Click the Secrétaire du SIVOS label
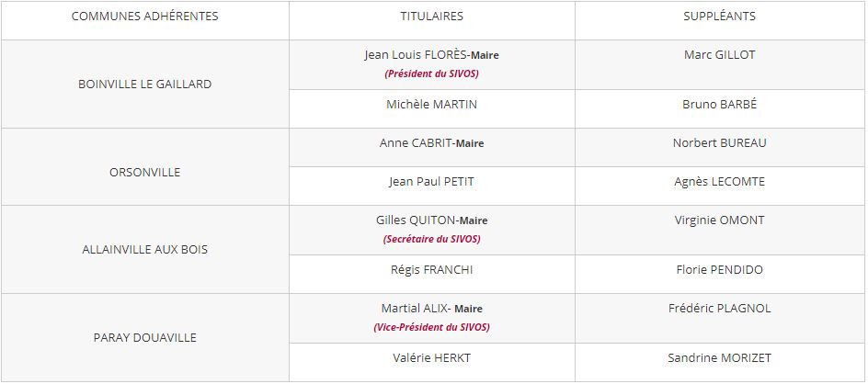 point(431,239)
